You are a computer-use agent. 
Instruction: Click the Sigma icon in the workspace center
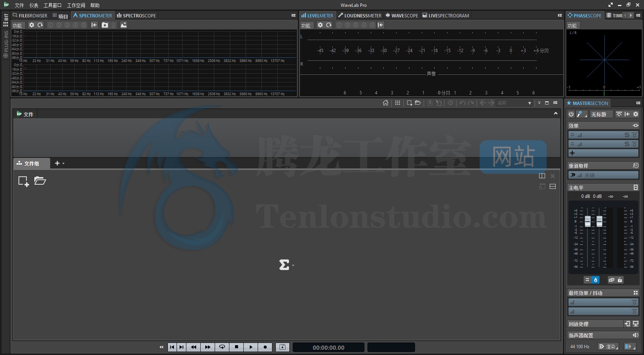[x=284, y=265]
